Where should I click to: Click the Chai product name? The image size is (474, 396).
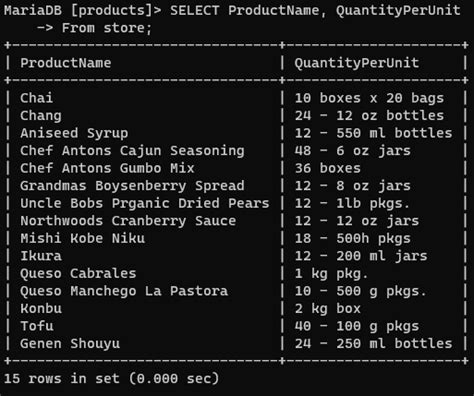37,98
